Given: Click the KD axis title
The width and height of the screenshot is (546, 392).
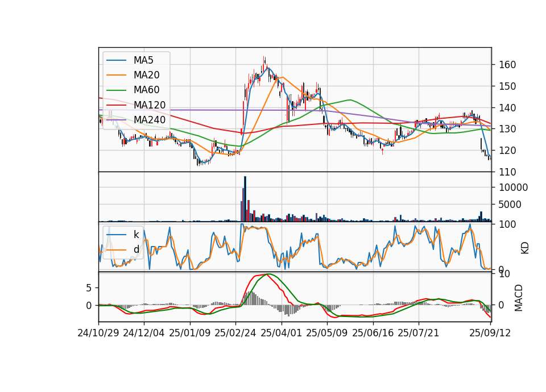Looking at the screenshot, I should 525,248.
